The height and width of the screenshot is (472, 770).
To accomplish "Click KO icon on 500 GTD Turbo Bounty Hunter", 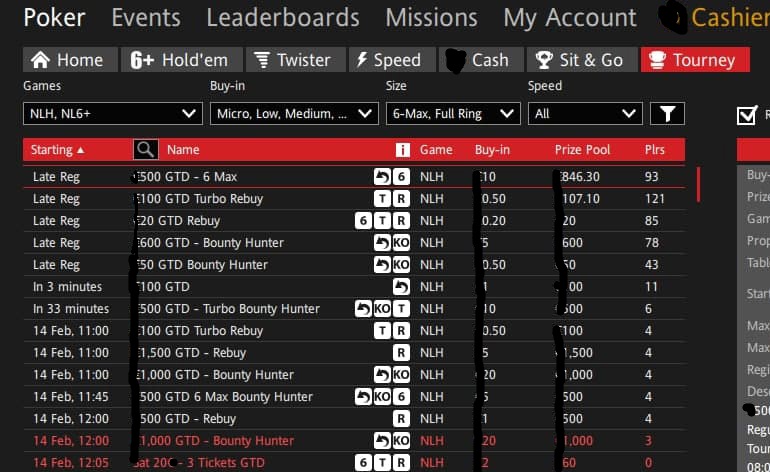I will pos(382,308).
